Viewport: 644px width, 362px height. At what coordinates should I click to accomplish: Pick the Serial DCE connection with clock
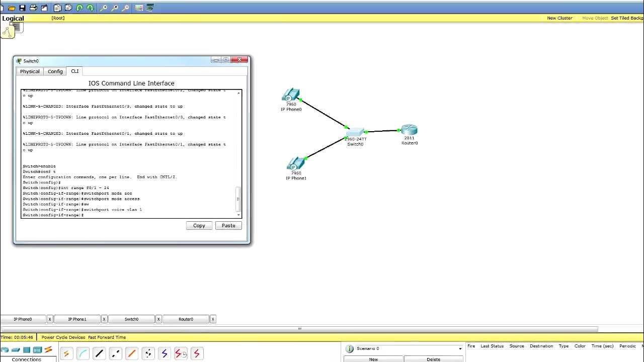(x=181, y=353)
